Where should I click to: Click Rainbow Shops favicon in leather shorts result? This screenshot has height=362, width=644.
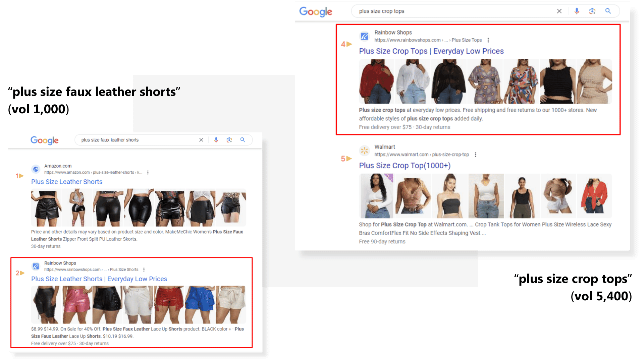click(36, 266)
